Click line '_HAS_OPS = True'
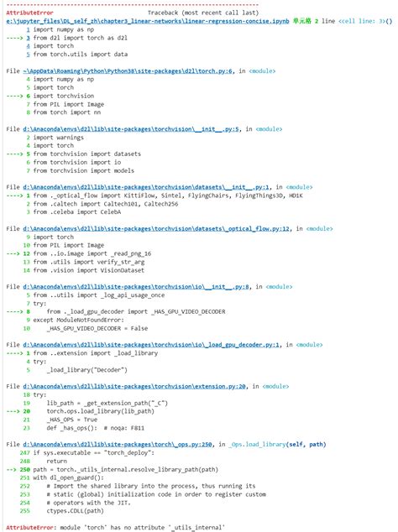The image size is (398, 532). point(72,420)
